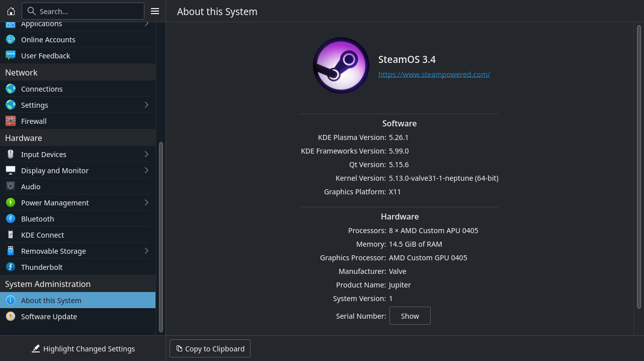The height and width of the screenshot is (361, 644).
Task: Select the KDE Connect entry
Action: [77, 235]
